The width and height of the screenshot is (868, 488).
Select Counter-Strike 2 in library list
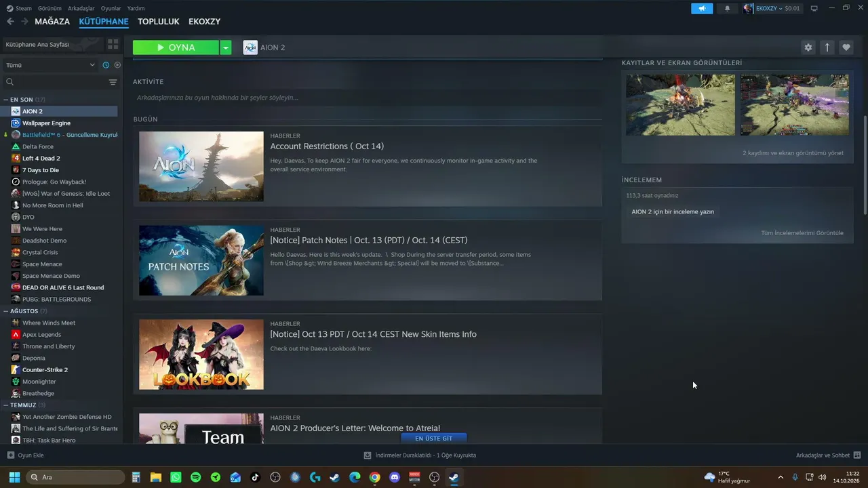click(45, 370)
